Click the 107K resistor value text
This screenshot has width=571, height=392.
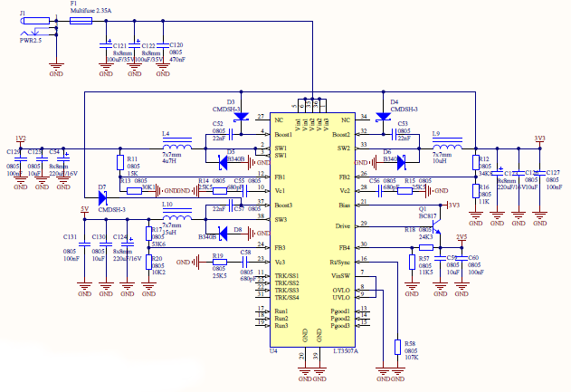click(x=412, y=358)
